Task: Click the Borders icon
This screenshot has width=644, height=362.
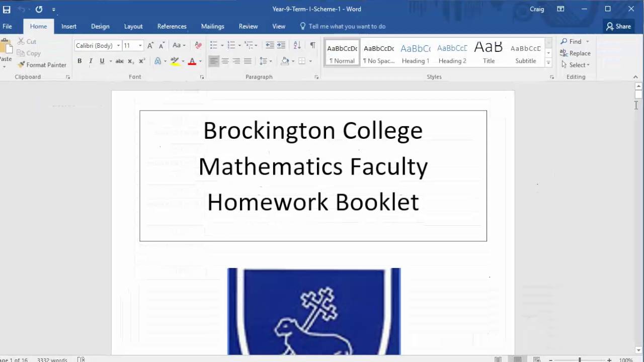Action: click(302, 61)
